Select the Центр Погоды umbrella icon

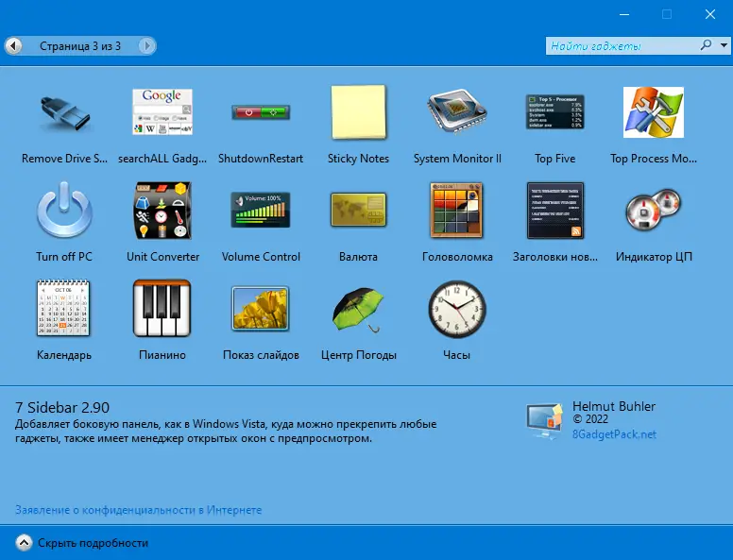click(x=359, y=310)
